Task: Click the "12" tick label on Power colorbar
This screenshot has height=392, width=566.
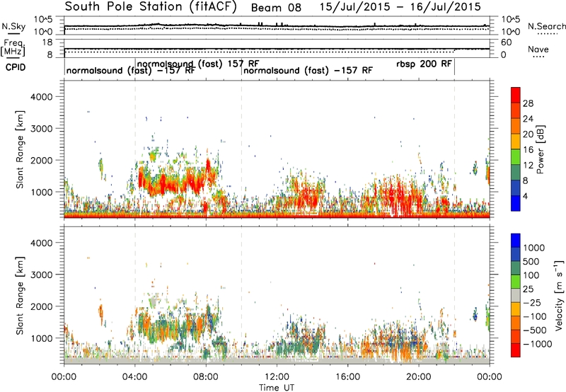Action: 528,166
